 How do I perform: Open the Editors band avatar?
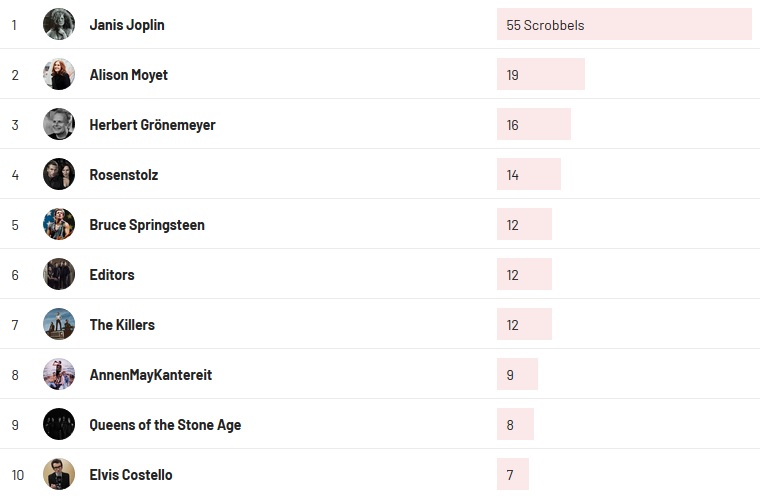click(59, 274)
